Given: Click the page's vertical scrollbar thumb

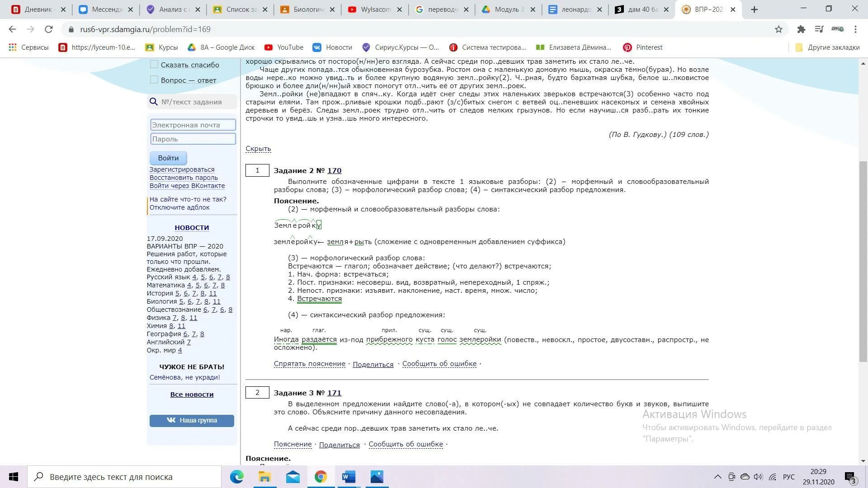Looking at the screenshot, I should [863, 261].
